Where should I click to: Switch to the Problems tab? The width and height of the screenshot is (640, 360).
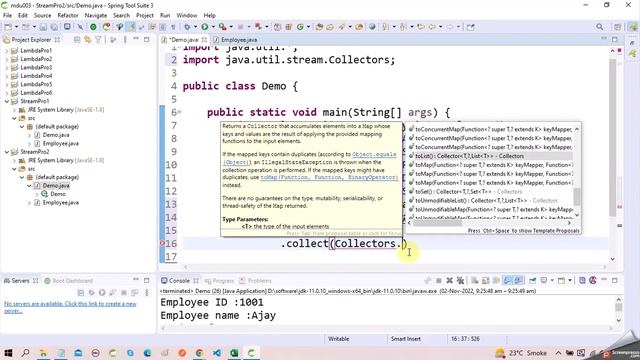point(256,281)
